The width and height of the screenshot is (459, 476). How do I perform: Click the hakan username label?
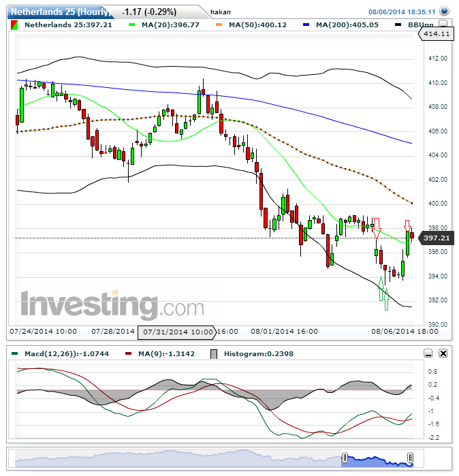click(x=221, y=12)
